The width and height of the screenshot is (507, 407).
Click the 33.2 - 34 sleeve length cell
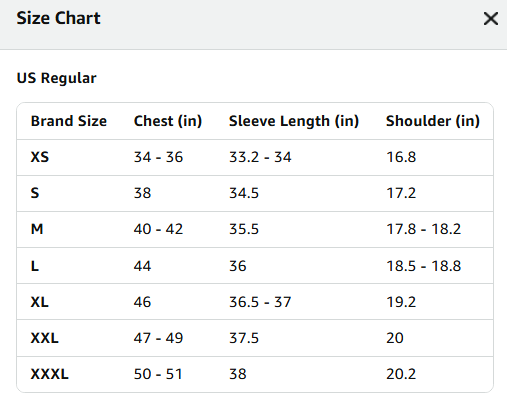[260, 157]
